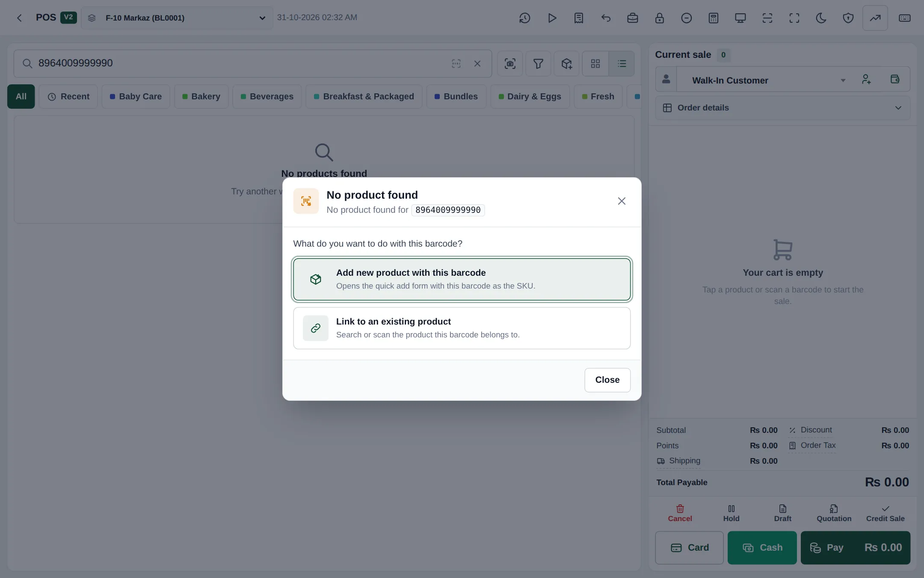The height and width of the screenshot is (578, 924).
Task: Open the calculator icon
Action: coord(714,18)
